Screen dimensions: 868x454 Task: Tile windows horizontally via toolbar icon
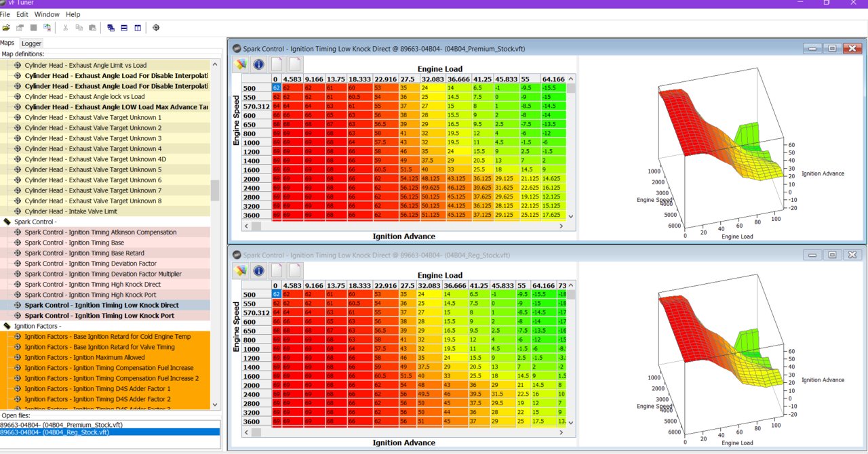(124, 28)
